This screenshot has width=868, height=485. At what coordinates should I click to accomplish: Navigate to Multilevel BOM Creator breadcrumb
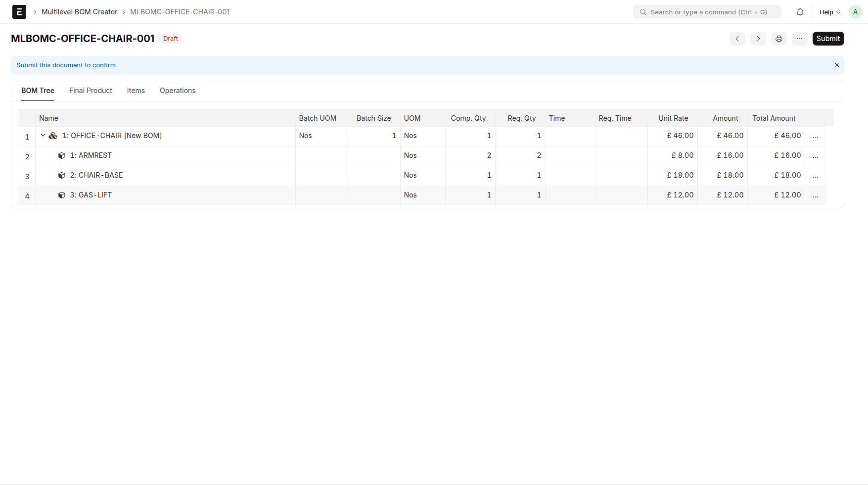click(79, 12)
